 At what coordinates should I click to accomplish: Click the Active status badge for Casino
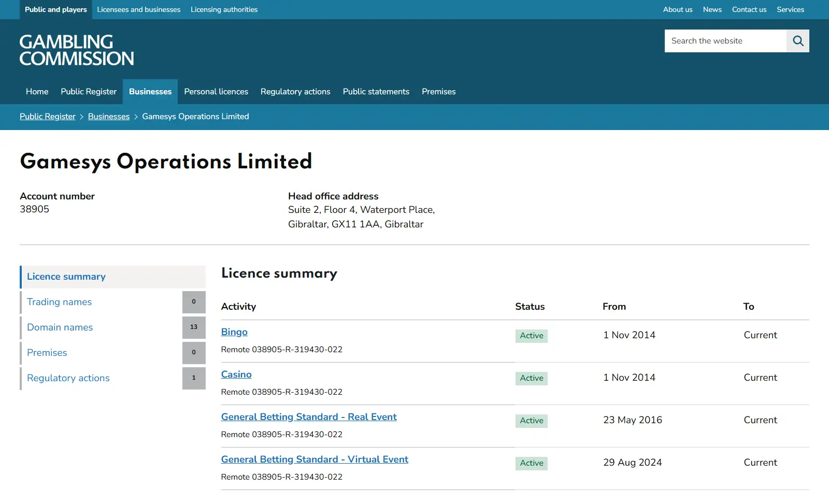pos(532,378)
